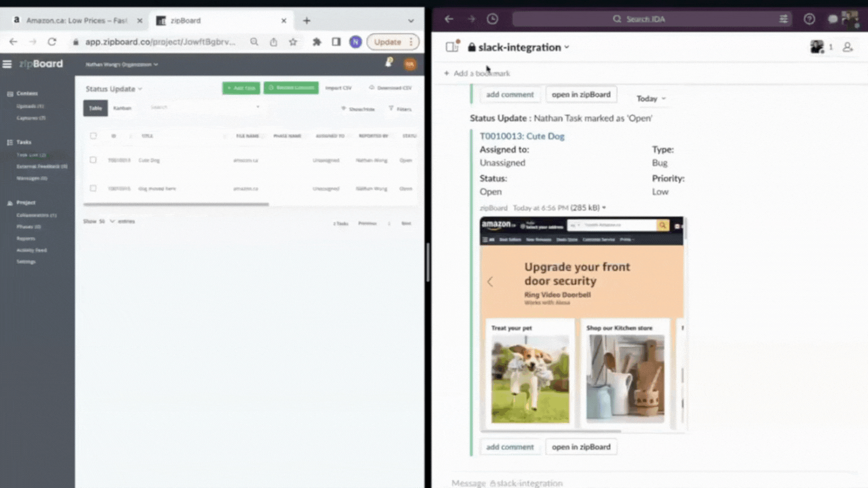Screen dimensions: 868x488
Task: Click the bottom 'open in zipBoard' button
Action: click(x=581, y=447)
